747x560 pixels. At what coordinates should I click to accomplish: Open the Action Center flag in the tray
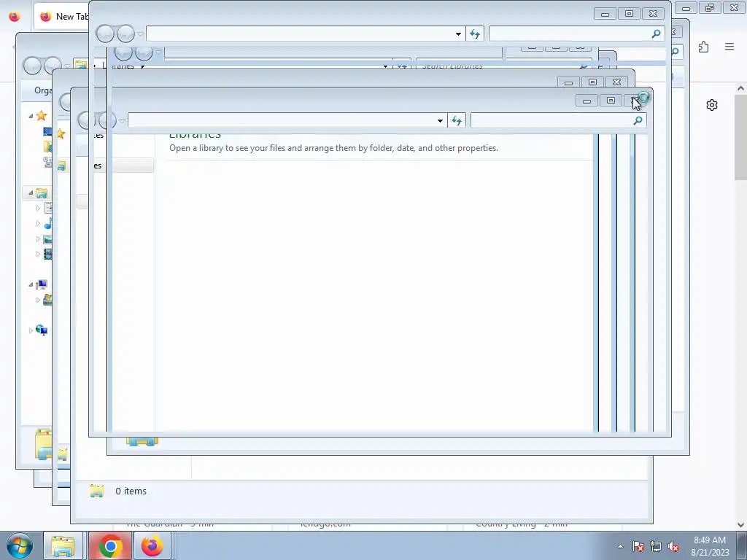[638, 547]
